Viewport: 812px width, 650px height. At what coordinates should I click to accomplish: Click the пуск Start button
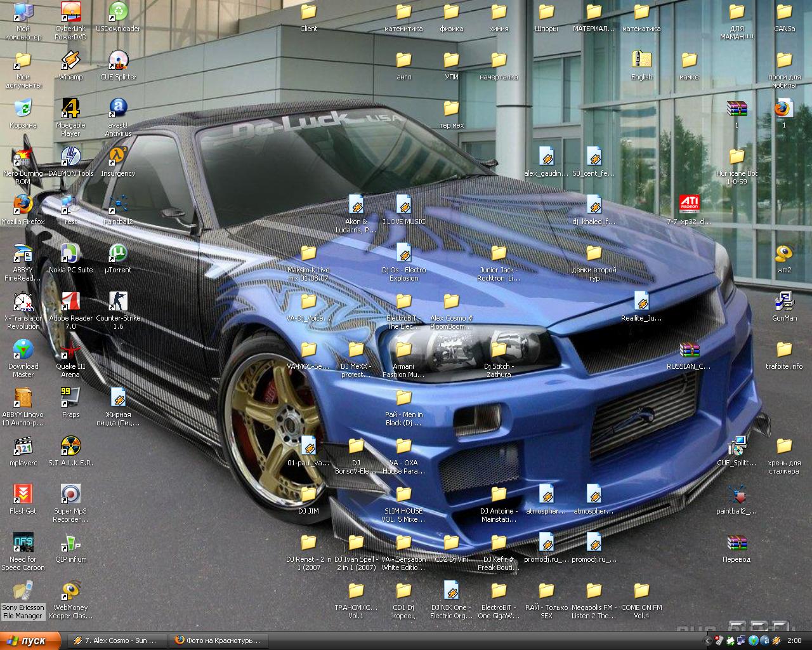point(30,640)
